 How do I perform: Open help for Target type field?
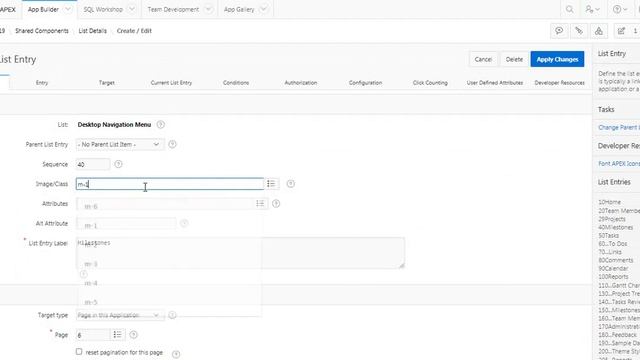172,315
